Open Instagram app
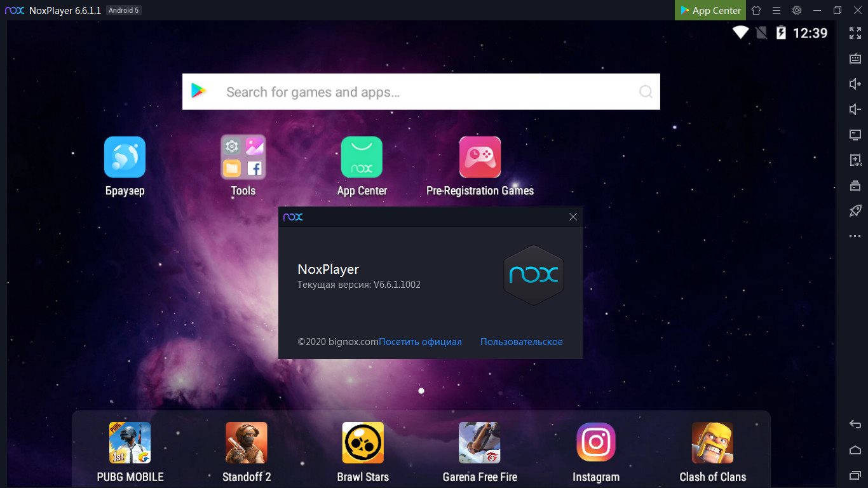The width and height of the screenshot is (868, 488). [596, 443]
